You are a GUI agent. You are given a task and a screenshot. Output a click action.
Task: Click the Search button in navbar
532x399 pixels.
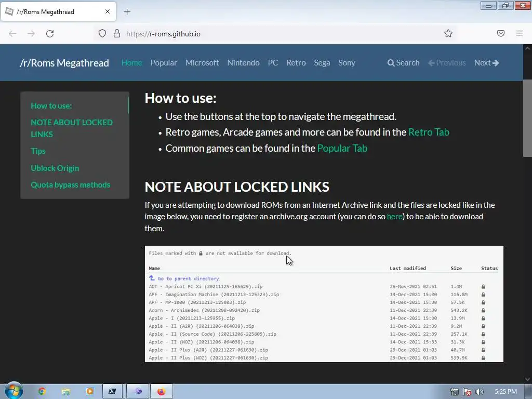(x=403, y=63)
